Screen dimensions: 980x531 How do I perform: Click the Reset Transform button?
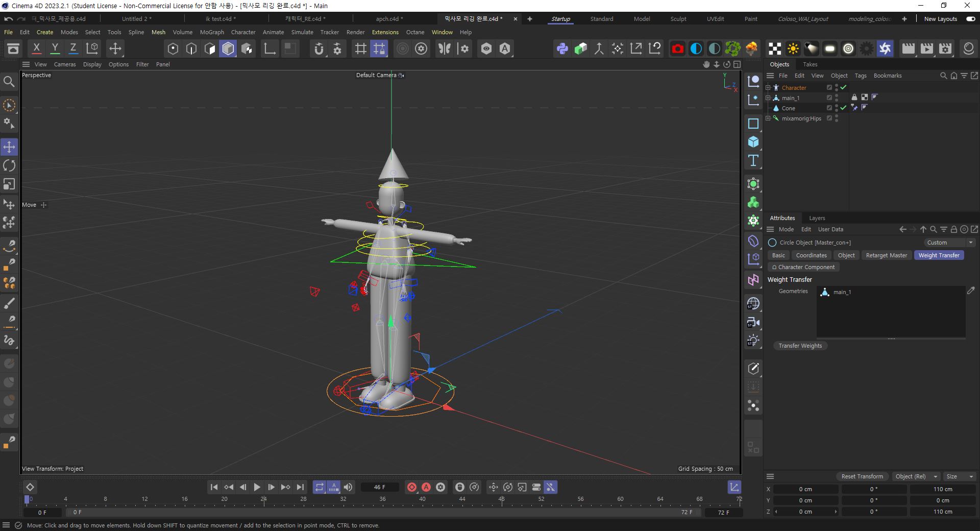pos(862,476)
